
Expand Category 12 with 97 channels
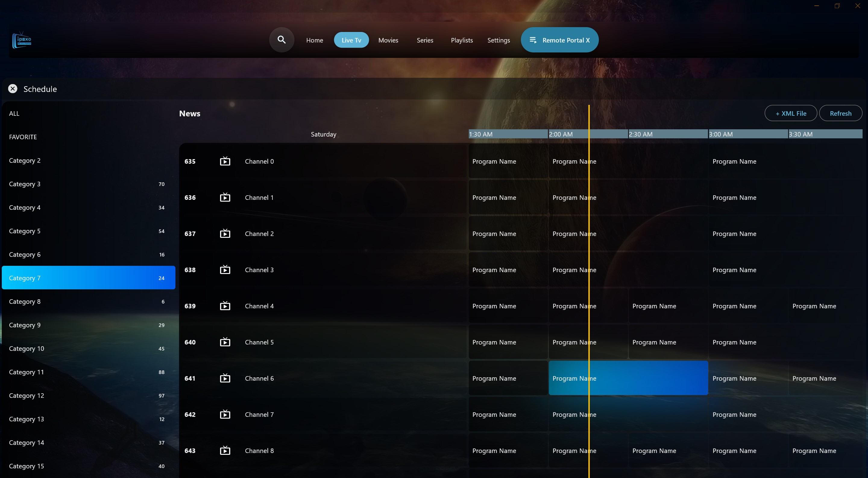click(x=88, y=396)
